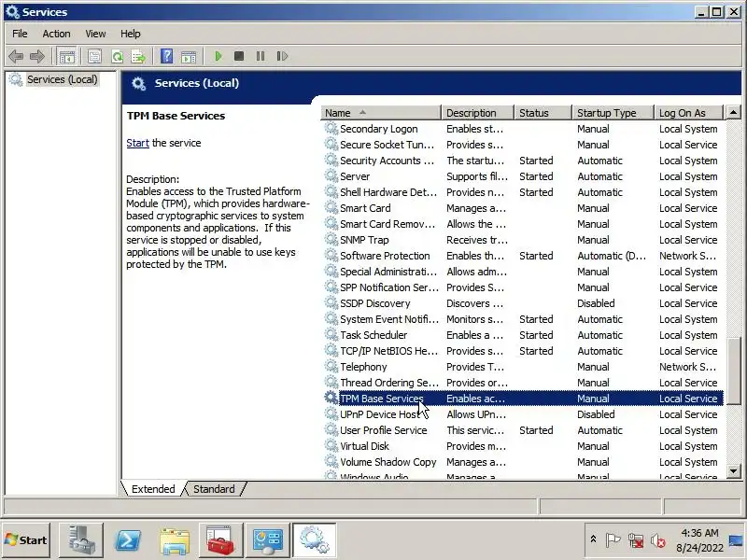Sort by Log On As column header
This screenshot has height=560, width=747.
[x=689, y=113]
